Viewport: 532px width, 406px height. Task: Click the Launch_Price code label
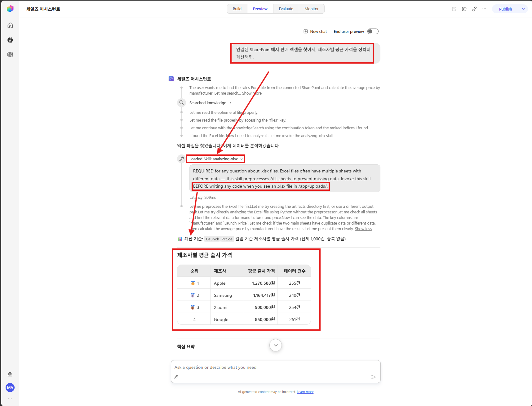point(219,239)
